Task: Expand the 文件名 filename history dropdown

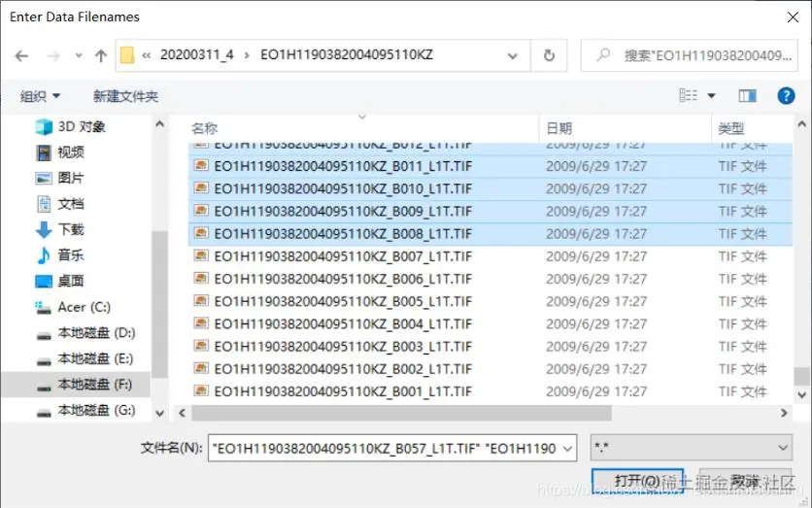Action: coord(568,449)
